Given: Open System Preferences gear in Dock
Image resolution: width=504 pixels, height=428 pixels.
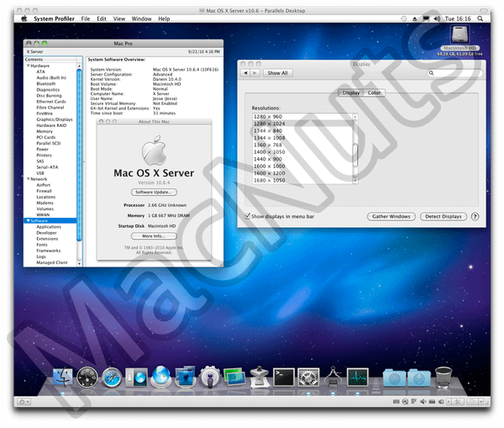Looking at the screenshot, I should (x=308, y=378).
